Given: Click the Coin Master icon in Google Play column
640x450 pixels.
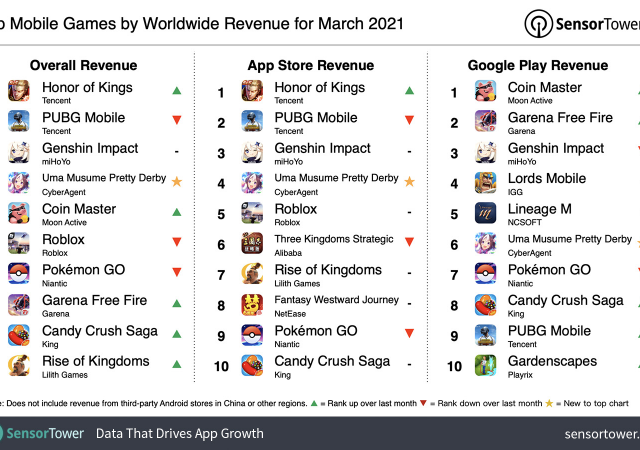Looking at the screenshot, I should 486,92.
